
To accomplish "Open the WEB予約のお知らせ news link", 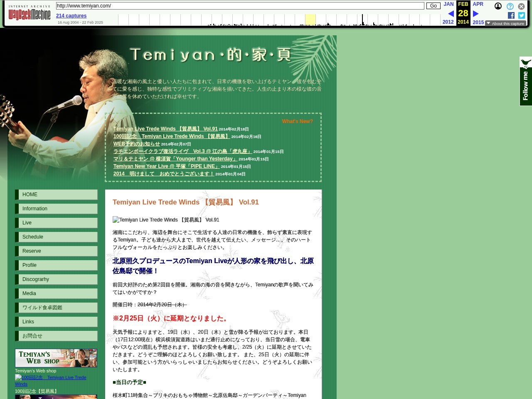I will (x=136, y=144).
